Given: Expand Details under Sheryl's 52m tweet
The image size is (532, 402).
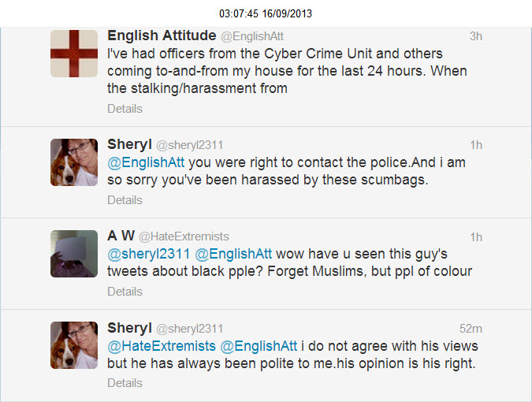Looking at the screenshot, I should 125,383.
